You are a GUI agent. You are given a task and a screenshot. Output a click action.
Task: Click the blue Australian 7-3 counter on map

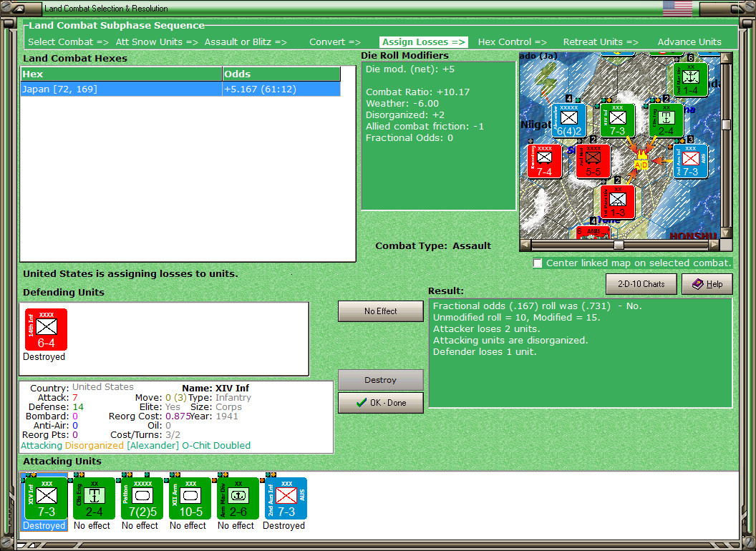pos(690,161)
